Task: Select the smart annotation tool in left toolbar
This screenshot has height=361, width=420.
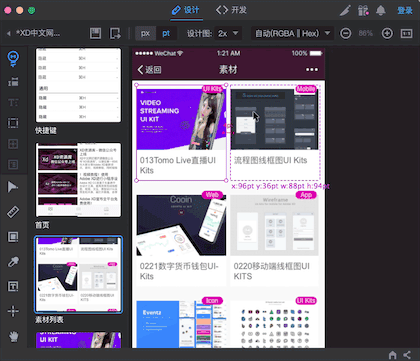Action: tap(13, 58)
